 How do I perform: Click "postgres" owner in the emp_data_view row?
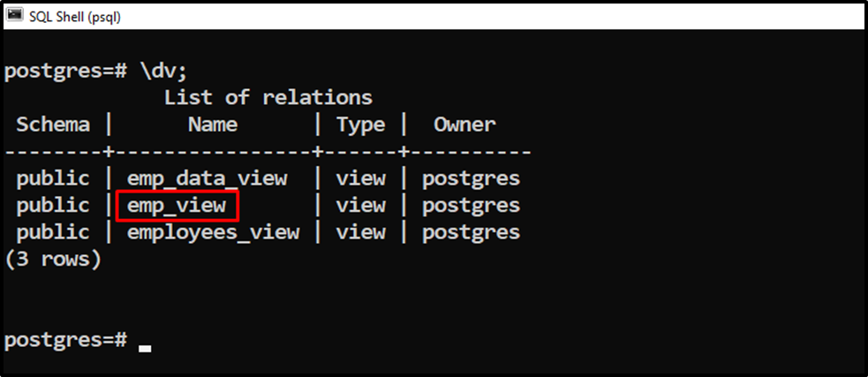tap(471, 178)
